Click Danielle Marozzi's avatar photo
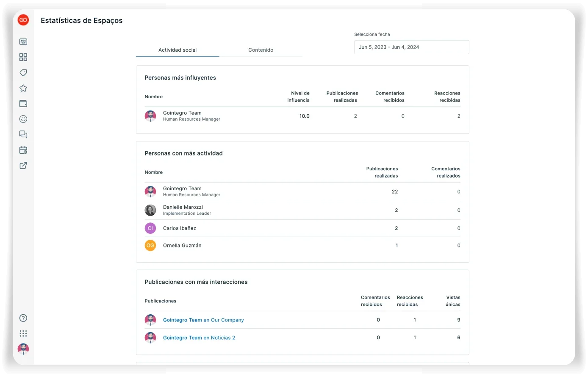This screenshot has height=377, width=588. (x=150, y=210)
